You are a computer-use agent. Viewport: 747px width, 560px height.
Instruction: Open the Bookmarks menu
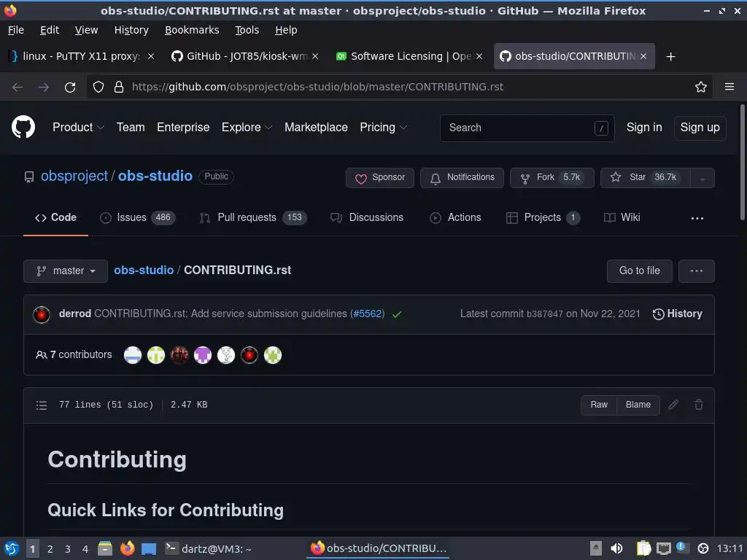[192, 30]
